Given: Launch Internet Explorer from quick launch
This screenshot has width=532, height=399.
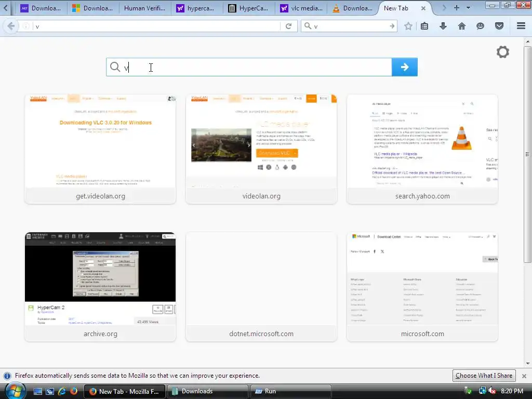Looking at the screenshot, I should click(x=62, y=391).
